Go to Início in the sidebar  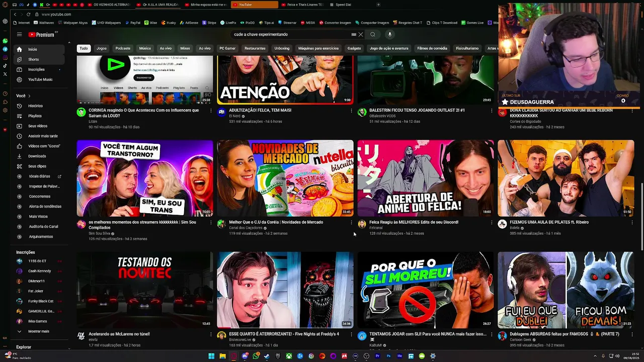coord(40,49)
